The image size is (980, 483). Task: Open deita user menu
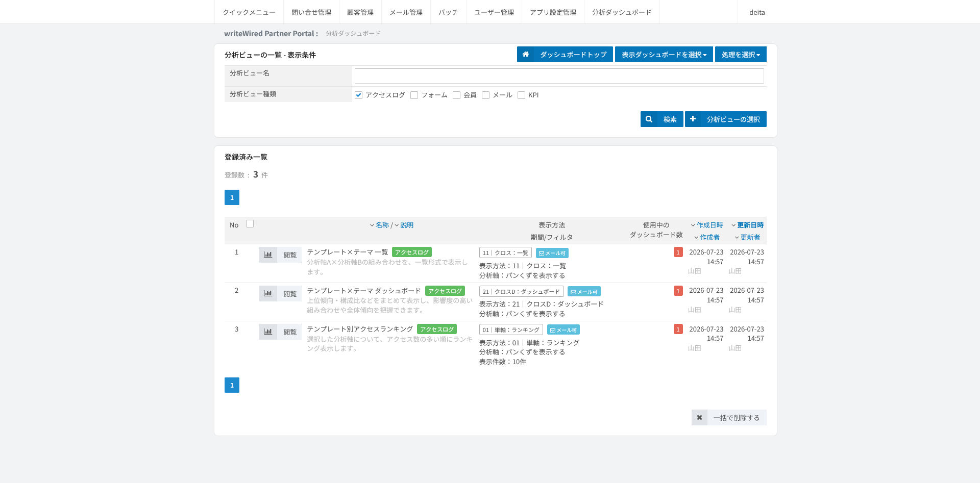tap(757, 12)
